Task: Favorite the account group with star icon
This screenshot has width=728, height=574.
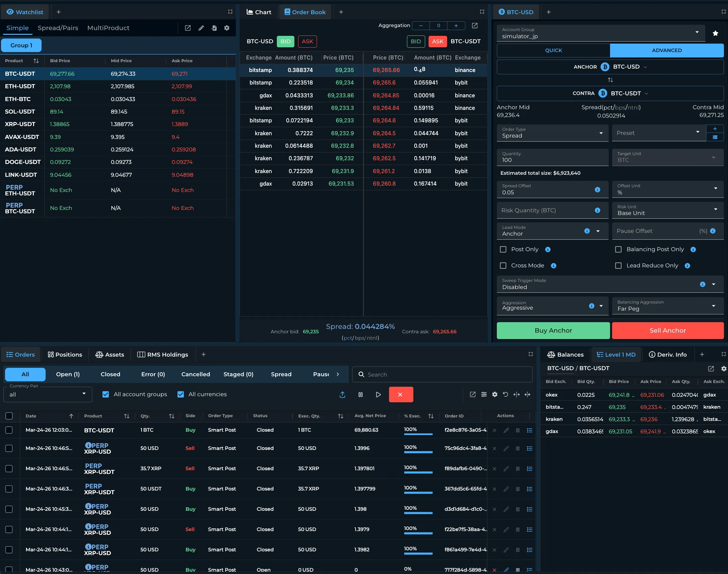Action: (715, 33)
